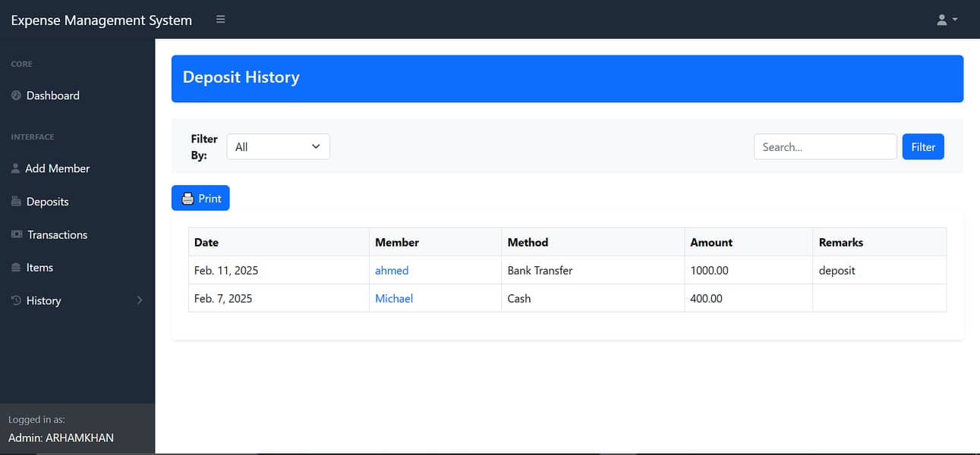Select the Cash method cell

pos(594,299)
